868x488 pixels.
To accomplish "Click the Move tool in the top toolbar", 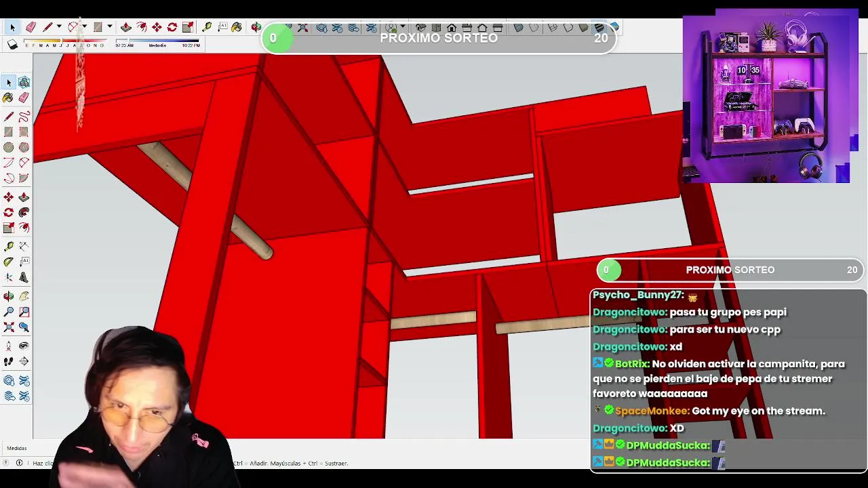I will tap(157, 27).
